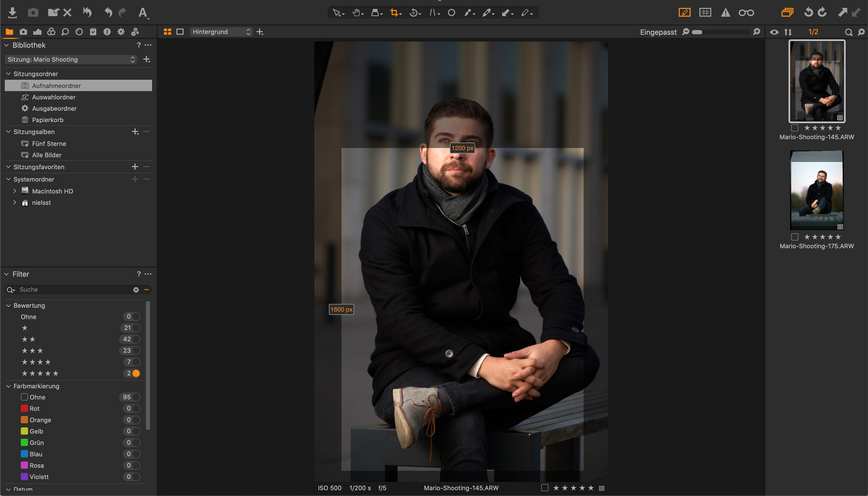Viewport: 868px width, 496px height.
Task: Click the Exposure Warning icon
Action: pos(726,12)
